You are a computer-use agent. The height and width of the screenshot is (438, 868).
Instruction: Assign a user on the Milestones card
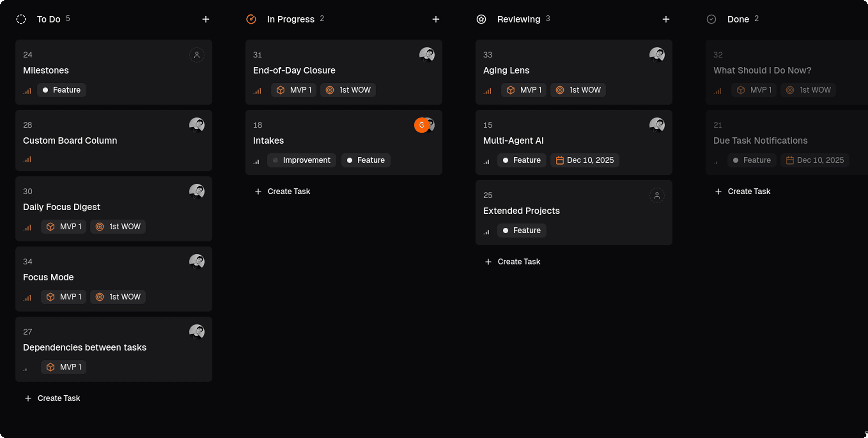tap(197, 55)
